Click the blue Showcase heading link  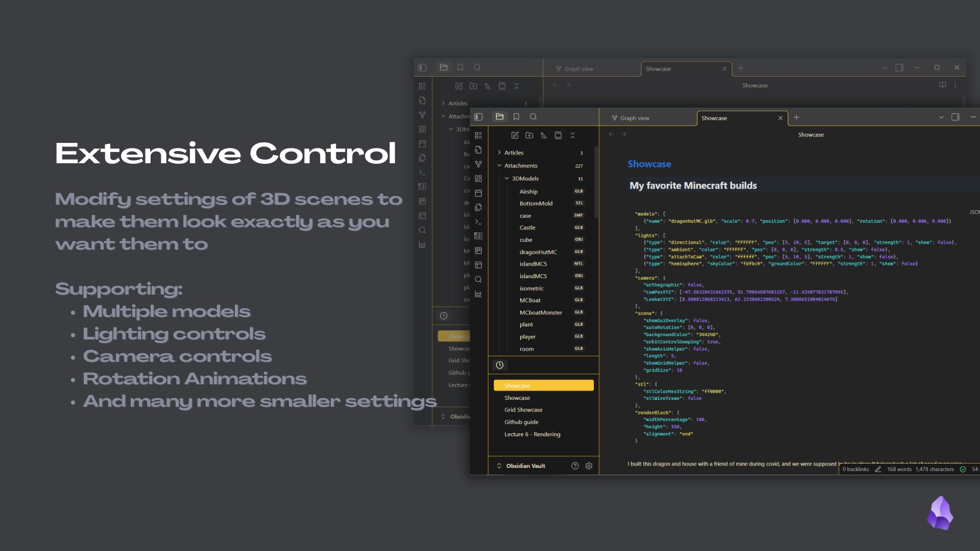(649, 164)
